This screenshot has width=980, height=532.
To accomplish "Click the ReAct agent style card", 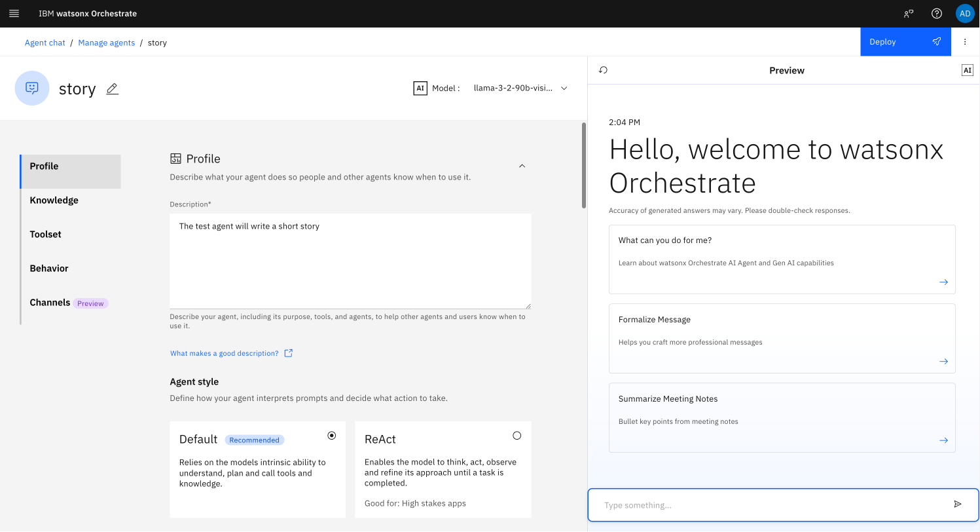I will click(x=443, y=470).
